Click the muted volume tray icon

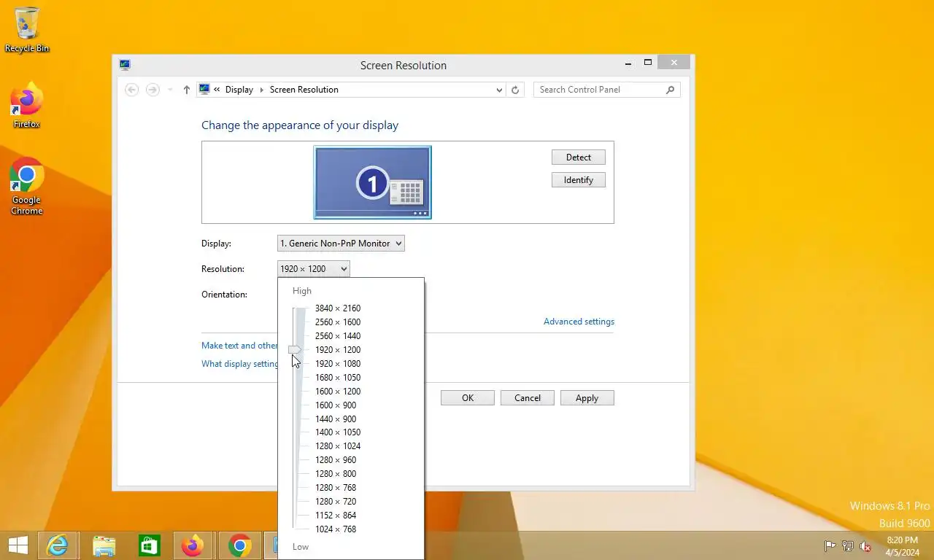click(x=865, y=545)
